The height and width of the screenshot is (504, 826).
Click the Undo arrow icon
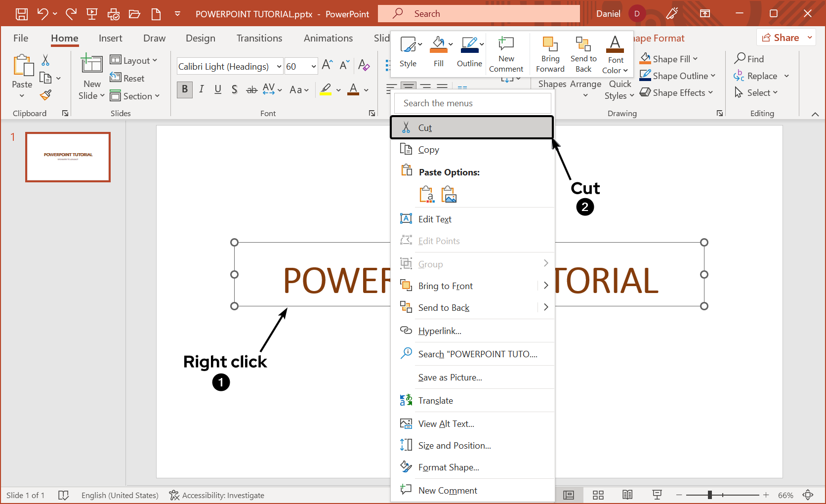click(42, 14)
